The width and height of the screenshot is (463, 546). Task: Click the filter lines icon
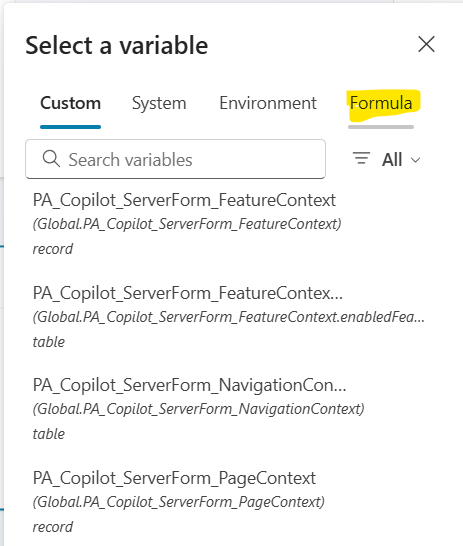tap(362, 158)
